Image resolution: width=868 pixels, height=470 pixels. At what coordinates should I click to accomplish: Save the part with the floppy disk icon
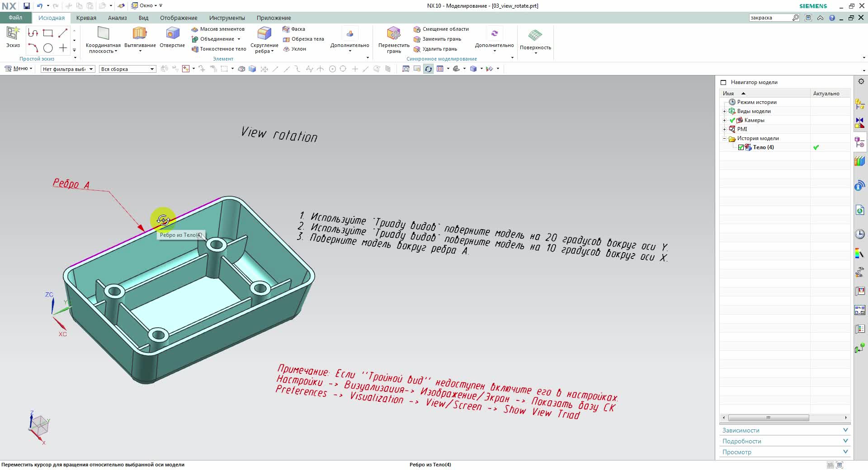[27, 6]
